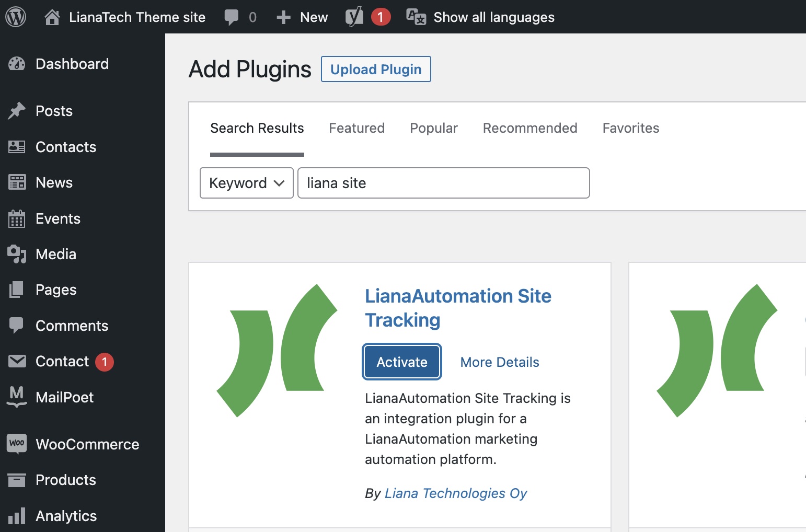Image resolution: width=806 pixels, height=532 pixels.
Task: Click the Pages document icon
Action: (x=17, y=290)
